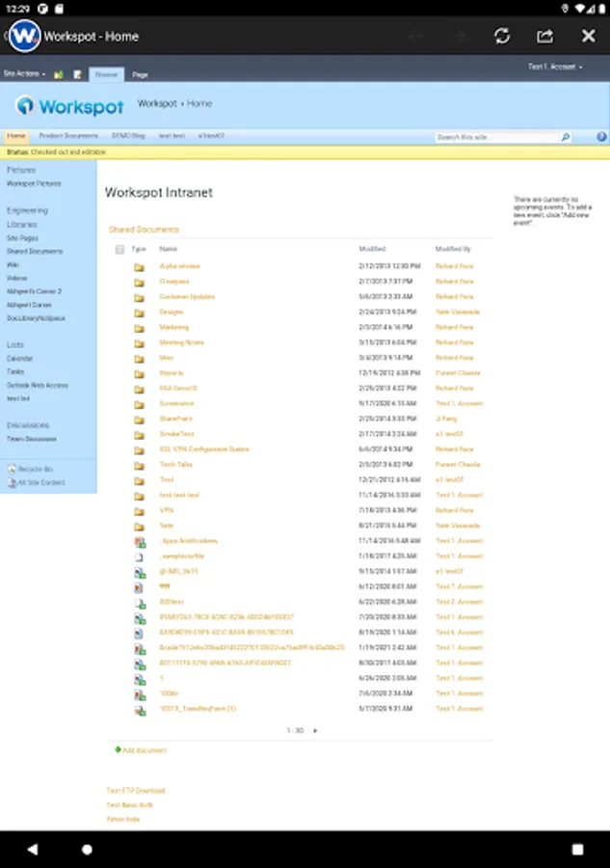Click the file icon for 000test
The height and width of the screenshot is (868, 610).
click(x=140, y=602)
